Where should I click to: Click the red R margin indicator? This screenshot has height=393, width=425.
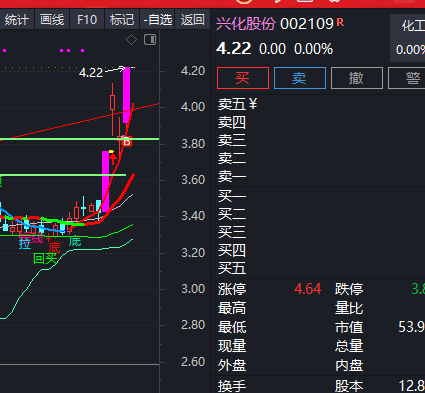[x=340, y=22]
